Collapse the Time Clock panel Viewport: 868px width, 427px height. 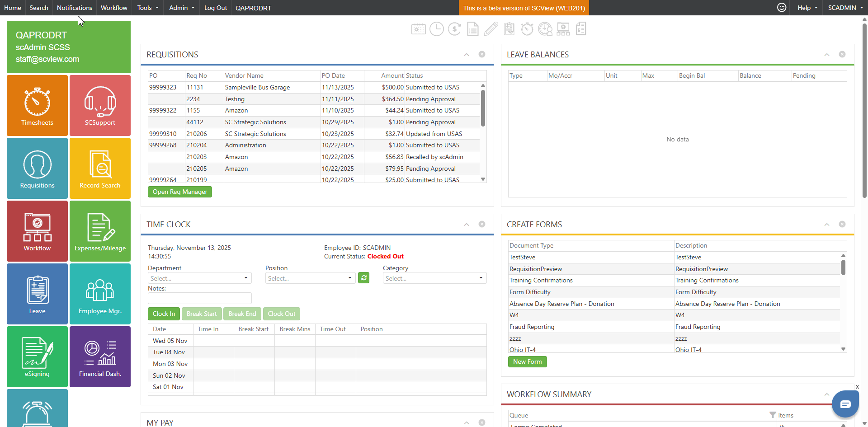click(467, 225)
